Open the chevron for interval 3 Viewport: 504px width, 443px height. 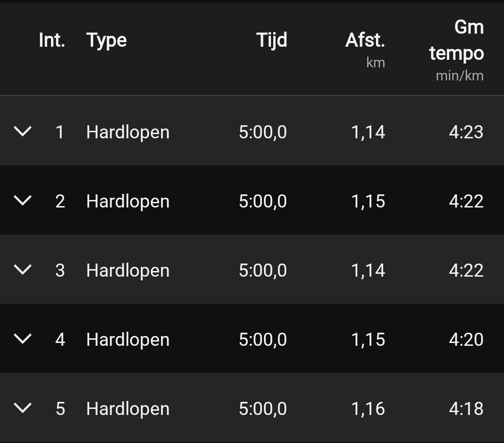tap(22, 270)
